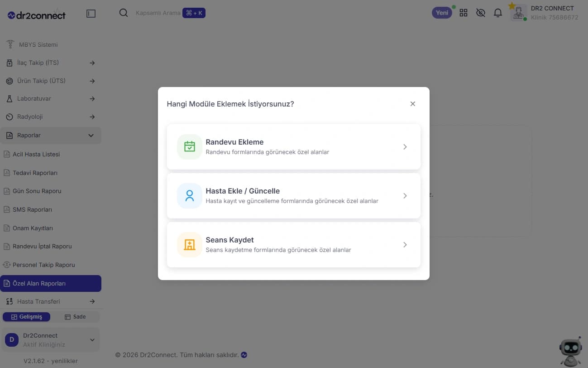Click the Hasta Transferi arrow icon
The height and width of the screenshot is (368, 588).
[x=92, y=301]
